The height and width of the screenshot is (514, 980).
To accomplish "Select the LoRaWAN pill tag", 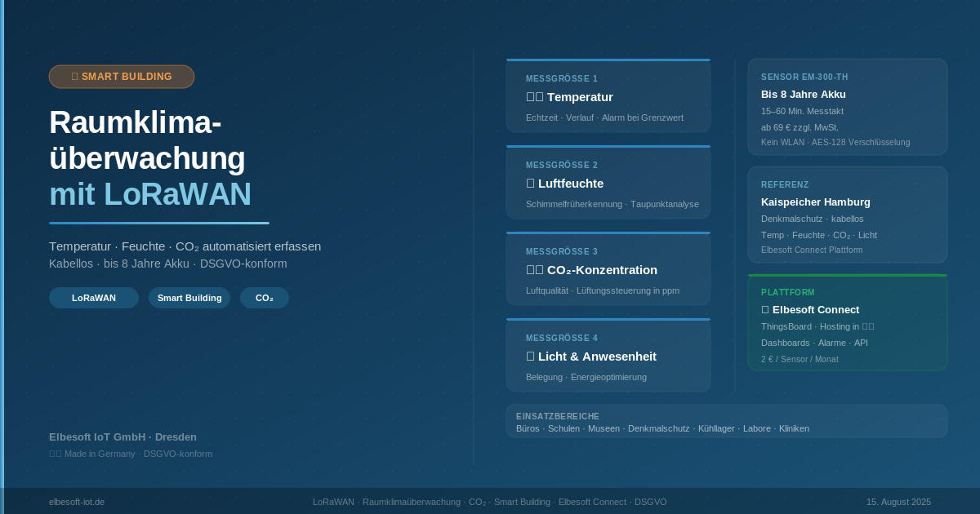I will click(x=94, y=298).
